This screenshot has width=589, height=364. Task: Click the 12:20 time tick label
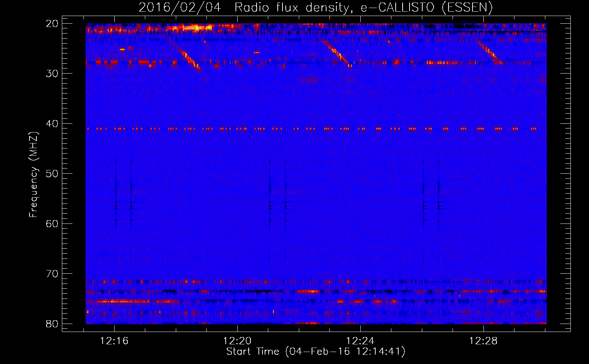click(x=237, y=341)
